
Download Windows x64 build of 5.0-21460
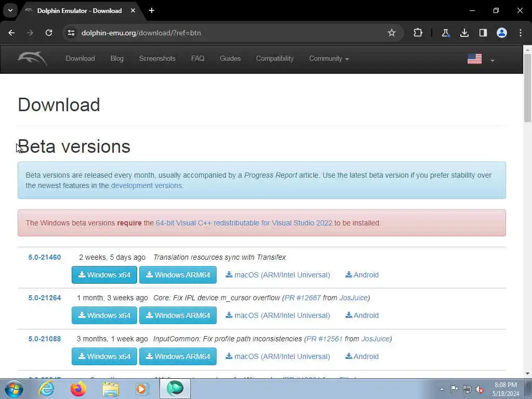104,275
